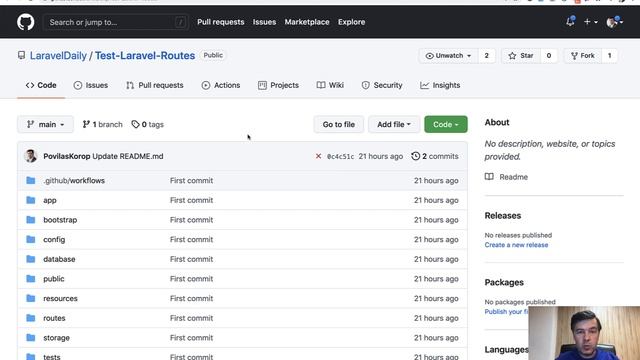Switch to the Insights tab
640x360 pixels.
(440, 85)
